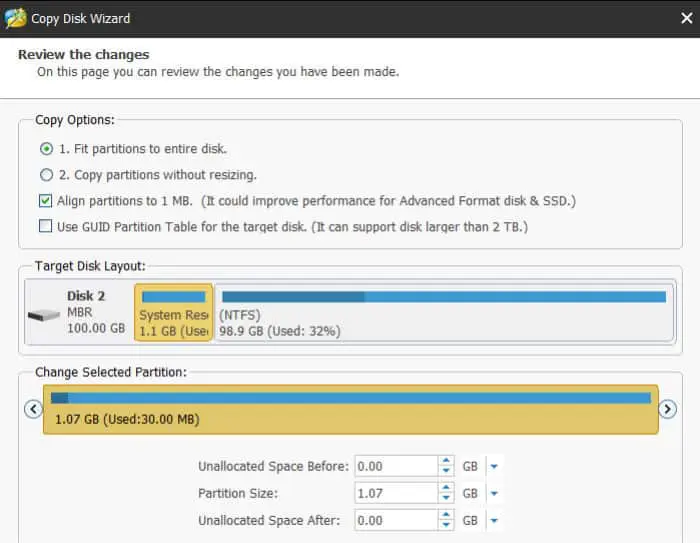
Task: Open unit dropdown for Partition Size
Action: click(495, 493)
